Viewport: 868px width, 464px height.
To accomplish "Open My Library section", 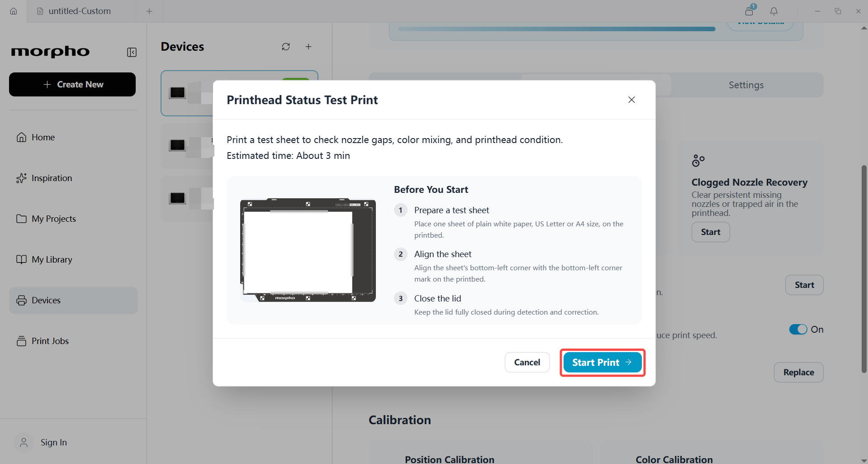I will click(73, 259).
